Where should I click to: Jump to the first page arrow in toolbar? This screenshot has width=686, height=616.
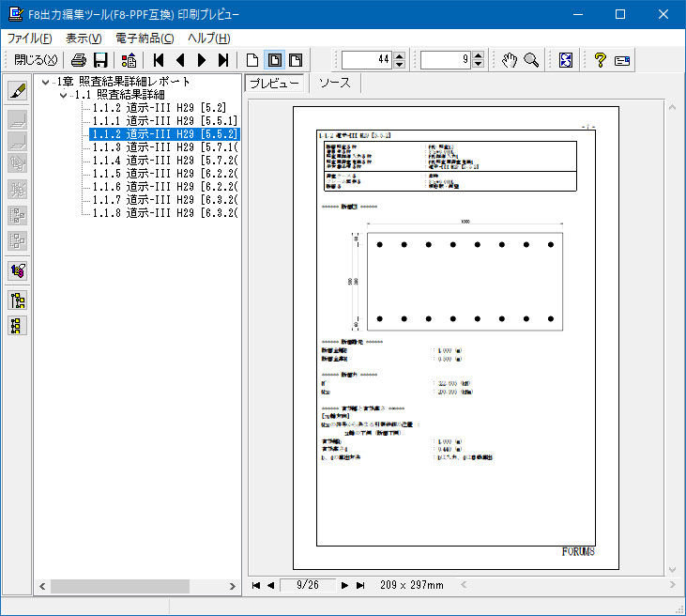pyautogui.click(x=159, y=60)
